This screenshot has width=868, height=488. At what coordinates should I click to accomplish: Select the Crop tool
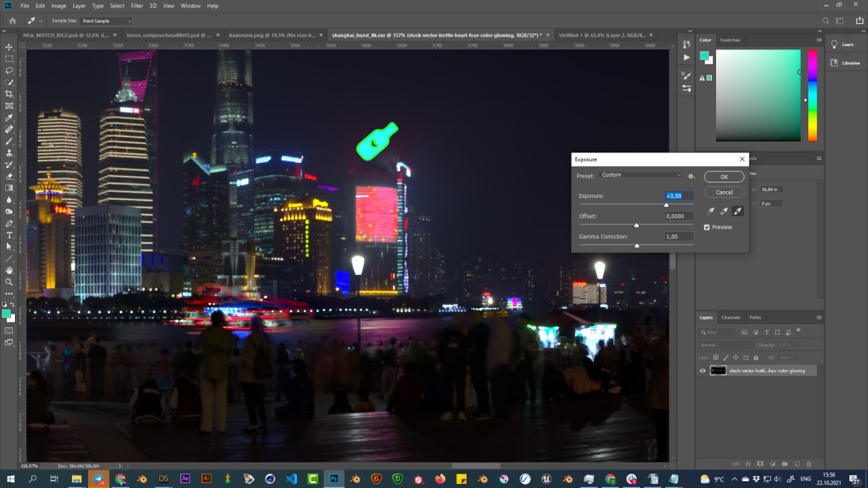[9, 94]
